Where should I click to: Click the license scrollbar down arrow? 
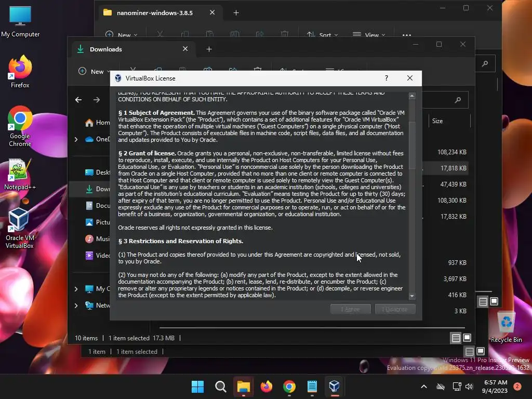point(412,296)
